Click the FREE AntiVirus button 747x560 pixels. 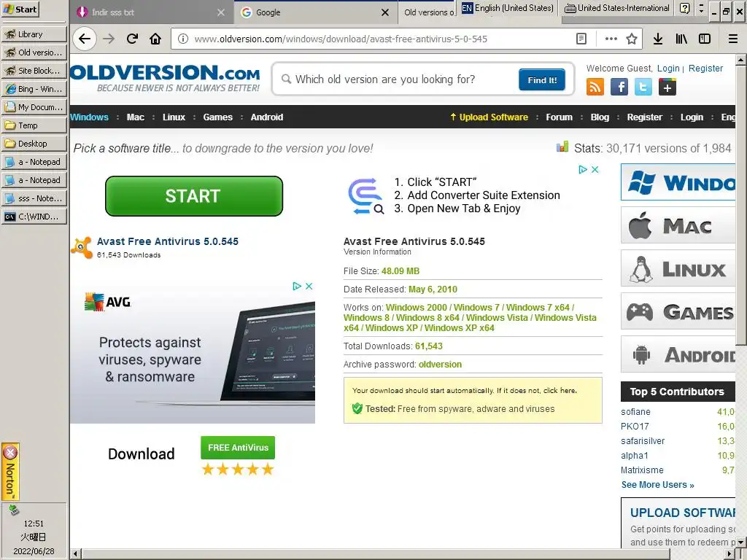[238, 448]
